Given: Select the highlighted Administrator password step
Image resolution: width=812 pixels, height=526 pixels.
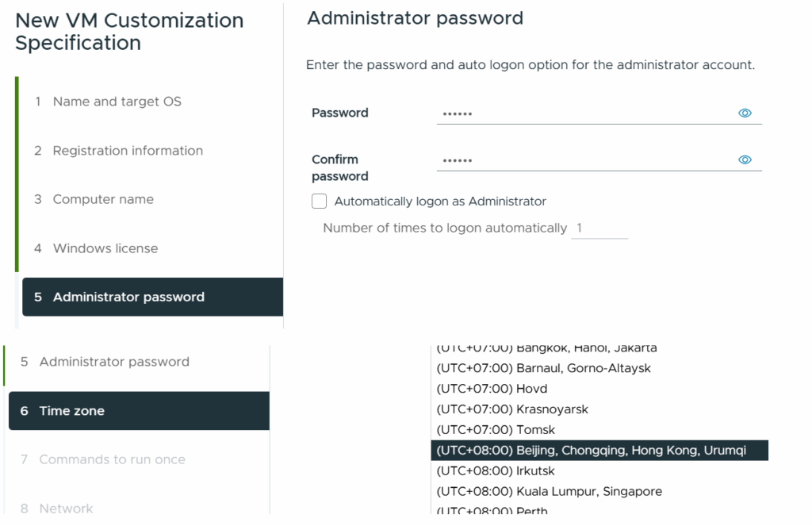Looking at the screenshot, I should (x=153, y=297).
